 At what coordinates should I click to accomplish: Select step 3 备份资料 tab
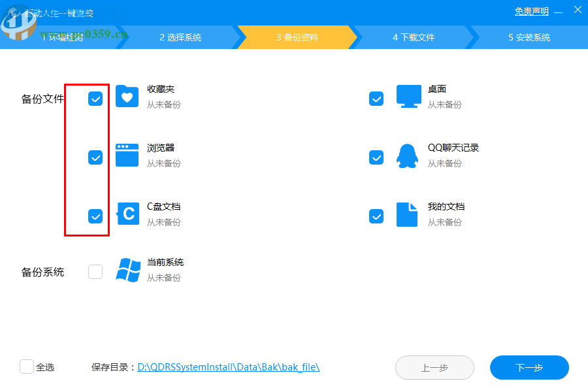tap(297, 37)
